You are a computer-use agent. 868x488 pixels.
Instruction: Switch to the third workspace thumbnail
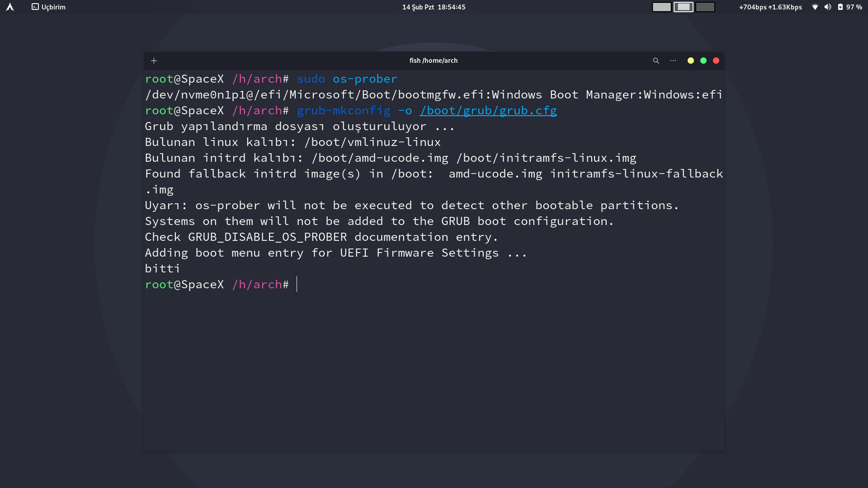[x=705, y=7]
